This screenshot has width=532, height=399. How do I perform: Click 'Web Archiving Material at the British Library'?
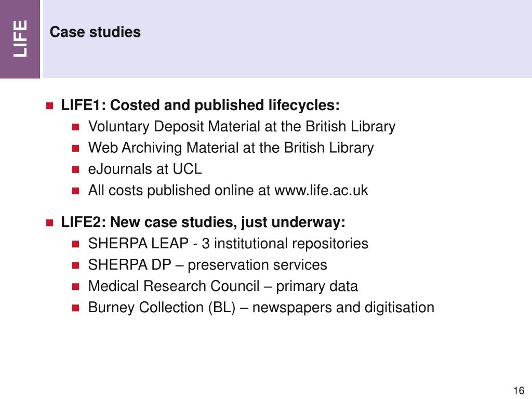[231, 148]
